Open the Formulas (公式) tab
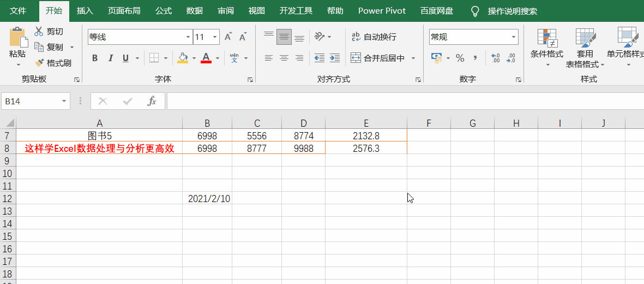644x284 pixels. (164, 11)
